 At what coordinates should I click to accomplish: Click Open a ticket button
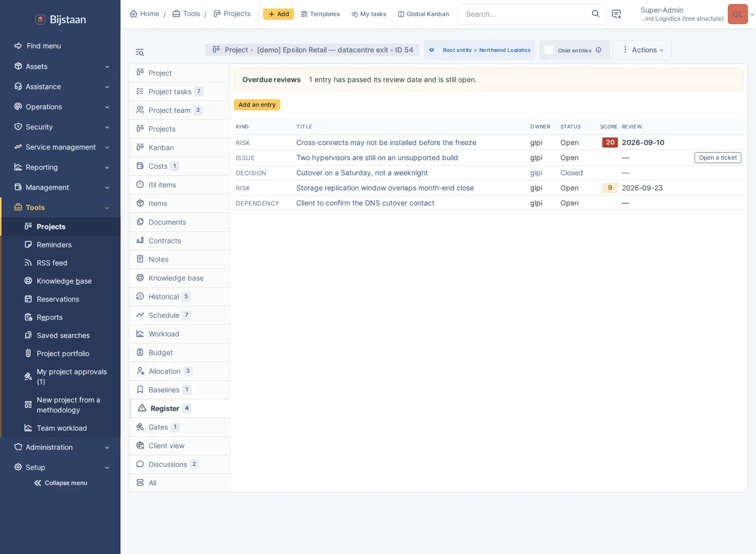(x=718, y=158)
